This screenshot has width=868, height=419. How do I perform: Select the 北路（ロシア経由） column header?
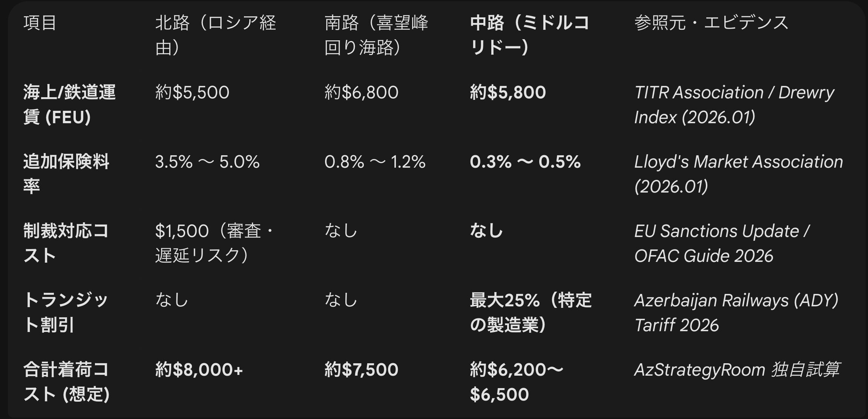[x=215, y=35]
